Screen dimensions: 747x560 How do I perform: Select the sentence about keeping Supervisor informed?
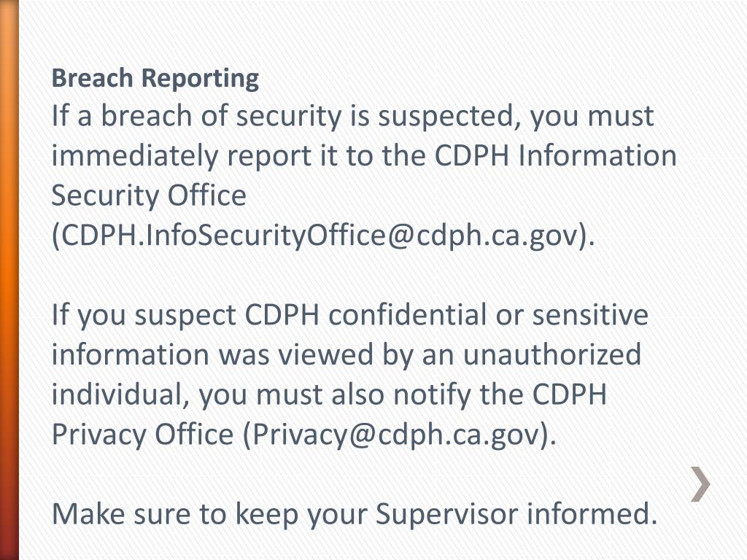pyautogui.click(x=355, y=514)
